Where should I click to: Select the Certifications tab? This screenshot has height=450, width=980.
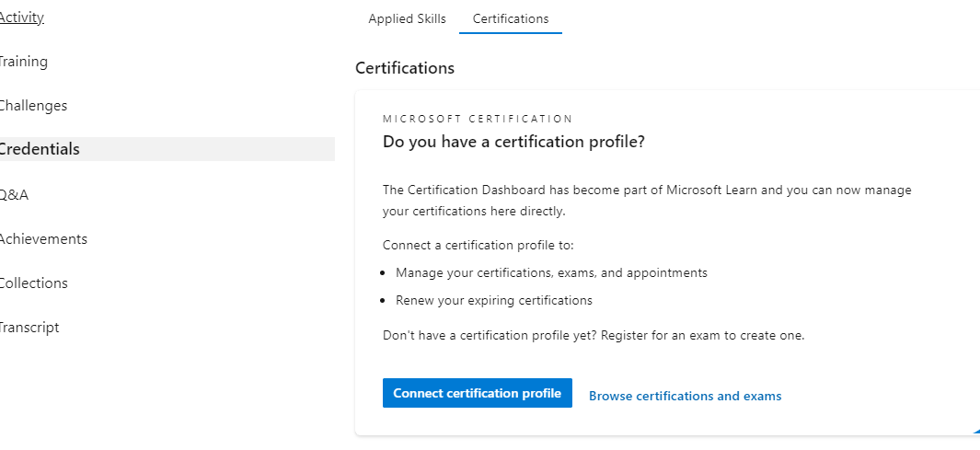(511, 18)
